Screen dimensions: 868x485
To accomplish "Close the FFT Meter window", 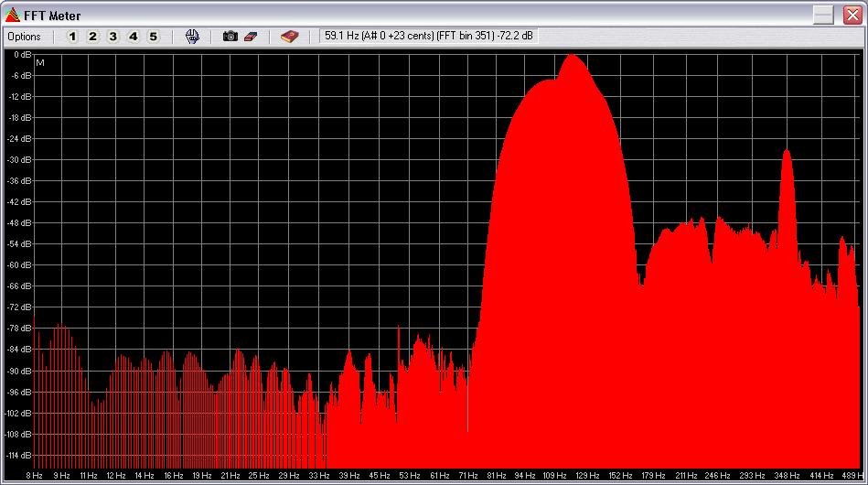I will [850, 16].
